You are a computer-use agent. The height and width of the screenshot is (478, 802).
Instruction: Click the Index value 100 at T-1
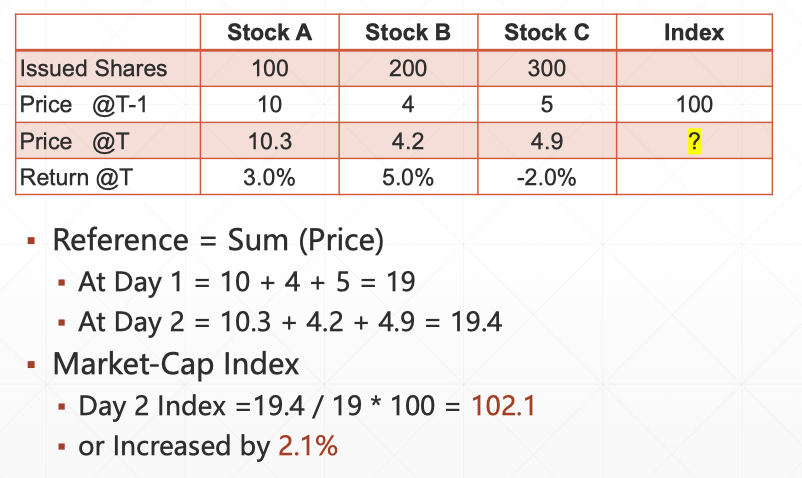[x=694, y=105]
